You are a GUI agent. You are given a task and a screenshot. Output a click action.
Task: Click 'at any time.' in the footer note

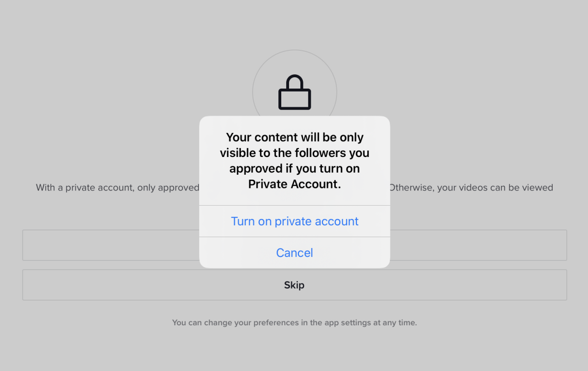[x=395, y=323]
